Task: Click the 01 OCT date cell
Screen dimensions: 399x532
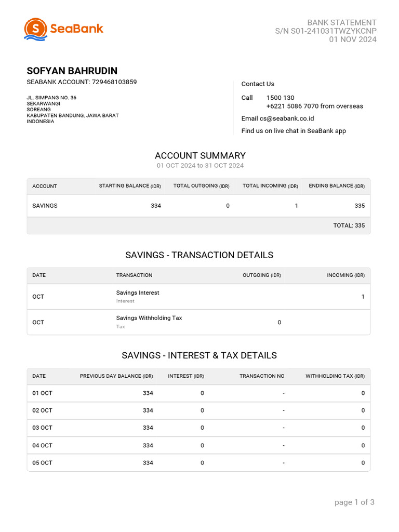Action: [x=42, y=393]
